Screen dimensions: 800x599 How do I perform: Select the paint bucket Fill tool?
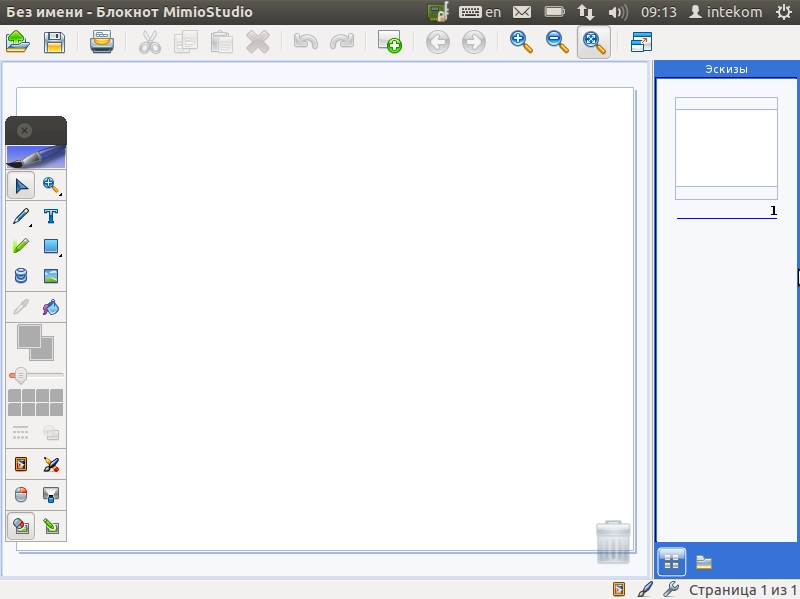pos(51,307)
